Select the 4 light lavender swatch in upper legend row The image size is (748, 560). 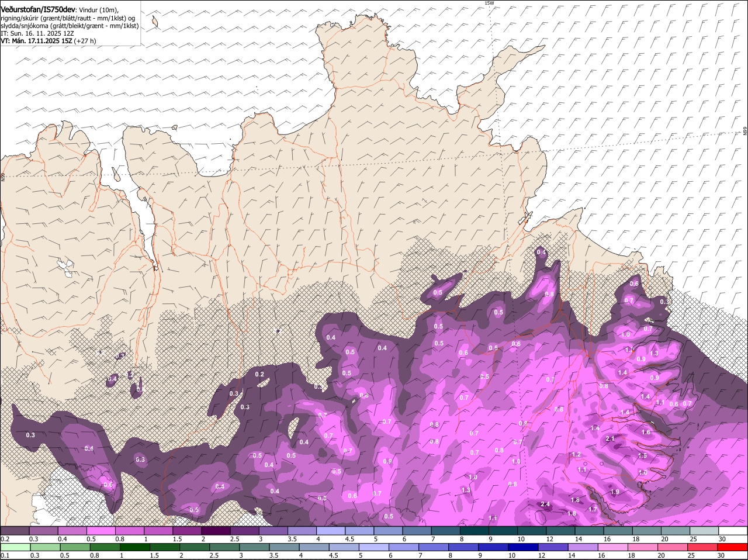click(x=331, y=531)
